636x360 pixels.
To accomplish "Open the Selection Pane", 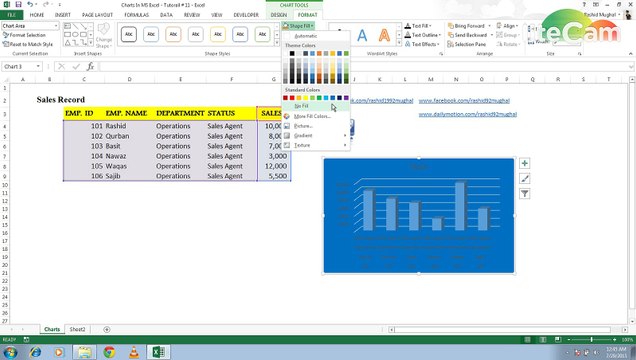I will tap(467, 44).
